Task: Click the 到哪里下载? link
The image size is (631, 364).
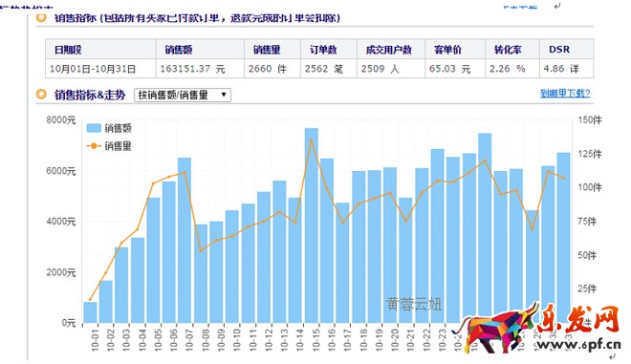Action: coord(565,94)
